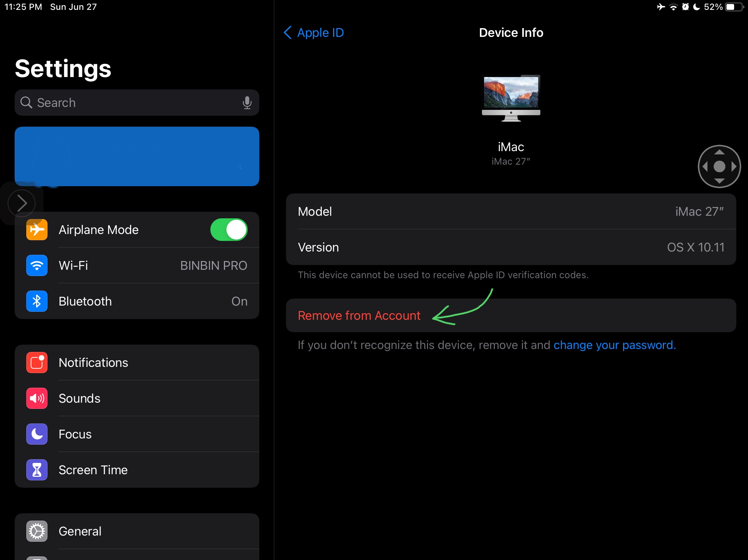This screenshot has width=748, height=560.
Task: Expand the side panel chevron arrow
Action: (22, 203)
